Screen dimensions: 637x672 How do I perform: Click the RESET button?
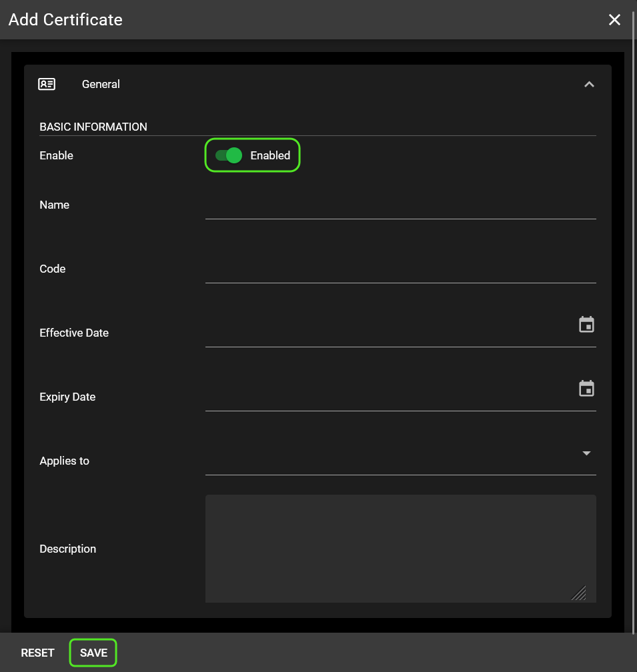click(x=38, y=653)
